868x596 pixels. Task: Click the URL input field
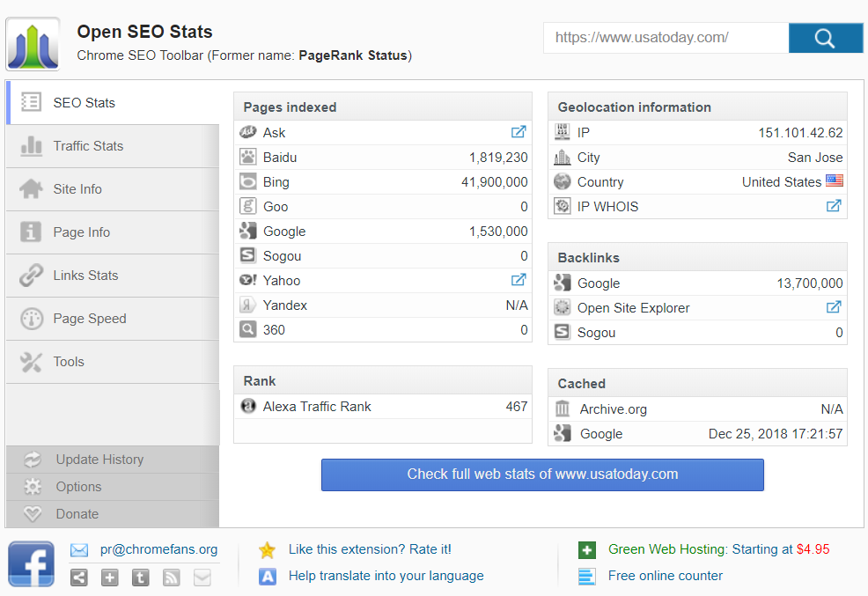click(666, 38)
